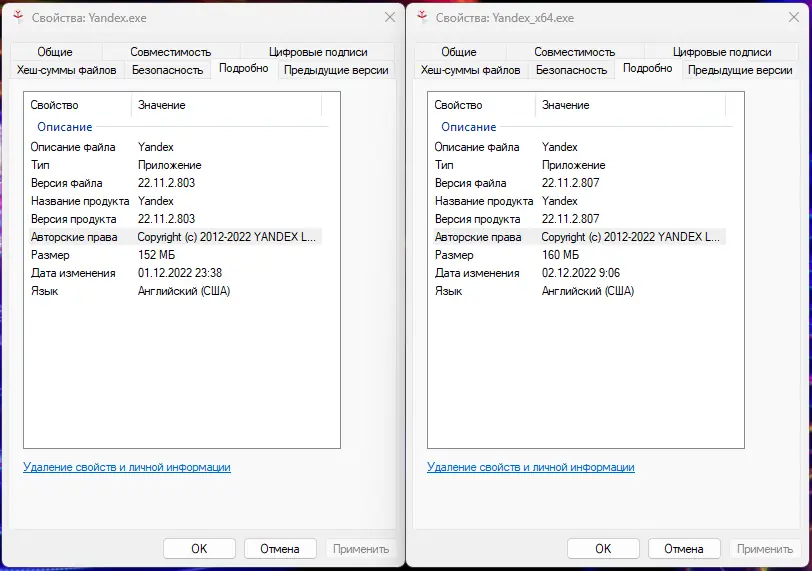Open "Цифровые подписи" tab in the Yandex.exe window
The height and width of the screenshot is (571, 812).
318,52
